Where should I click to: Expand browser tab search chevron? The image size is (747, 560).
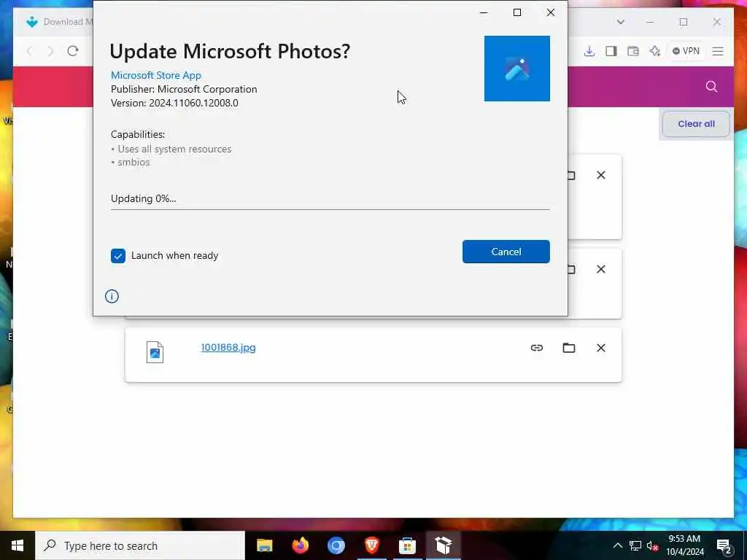[620, 22]
